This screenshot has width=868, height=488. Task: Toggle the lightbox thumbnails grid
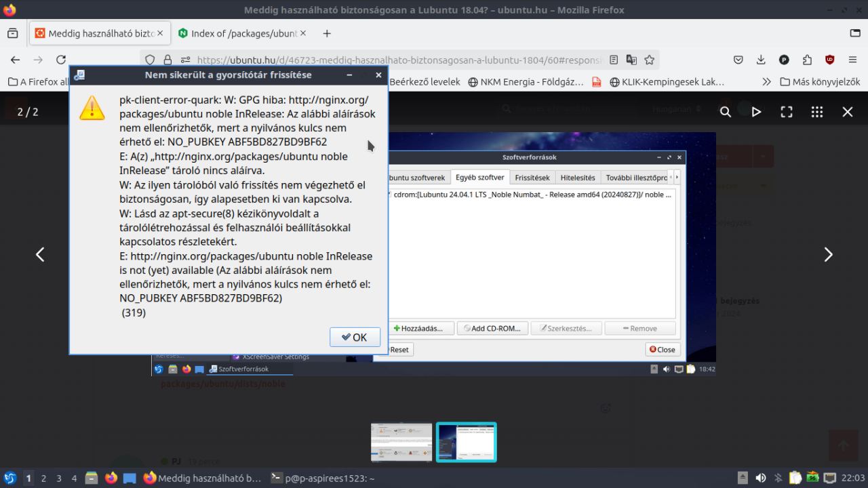pos(817,112)
